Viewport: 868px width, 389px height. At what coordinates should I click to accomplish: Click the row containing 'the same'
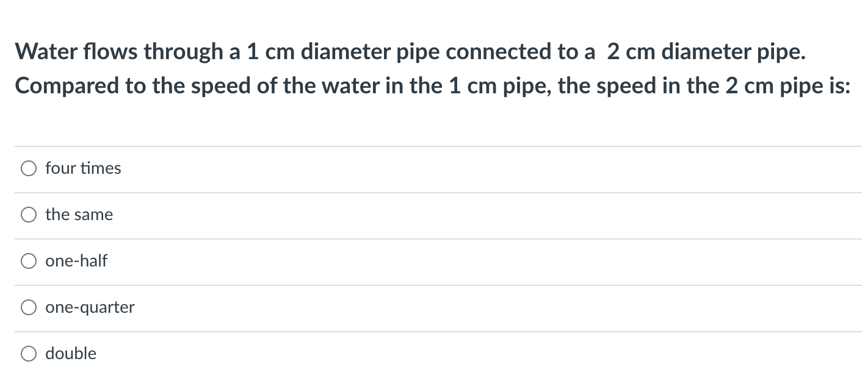[427, 214]
